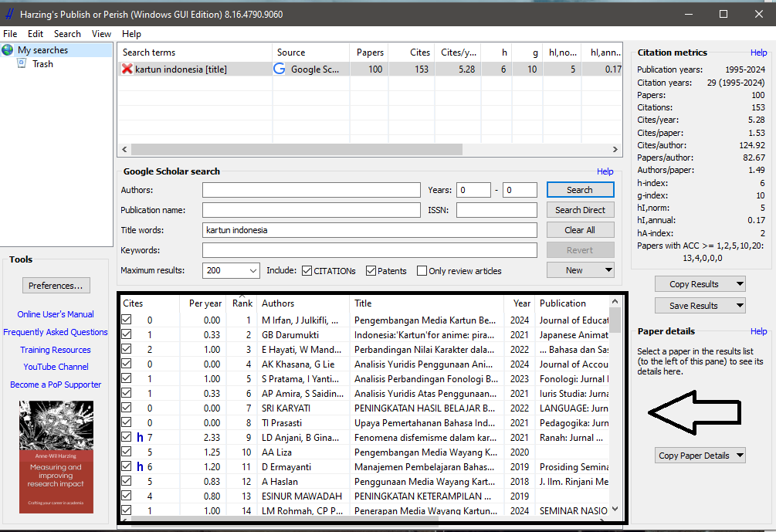Sort results by the Rank column header

tap(242, 303)
